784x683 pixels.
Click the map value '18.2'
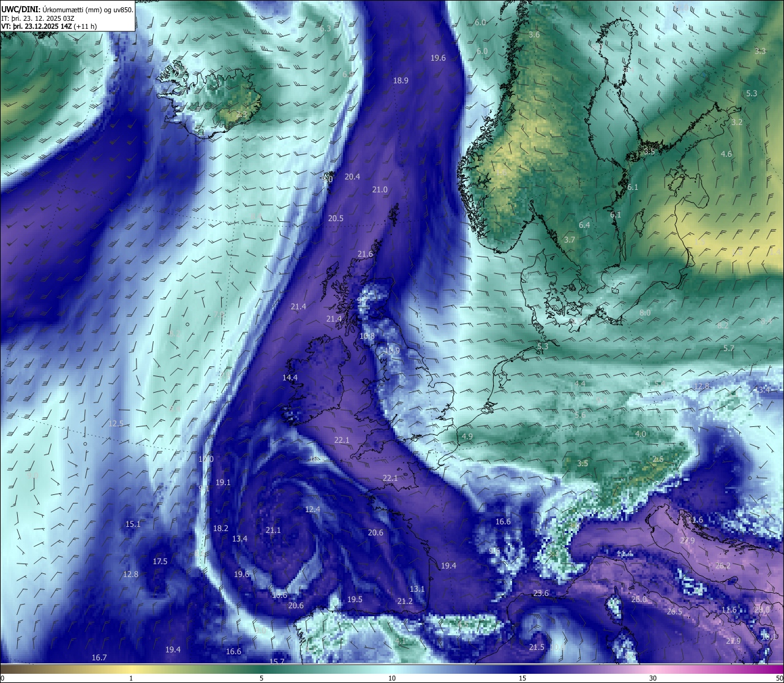click(221, 529)
